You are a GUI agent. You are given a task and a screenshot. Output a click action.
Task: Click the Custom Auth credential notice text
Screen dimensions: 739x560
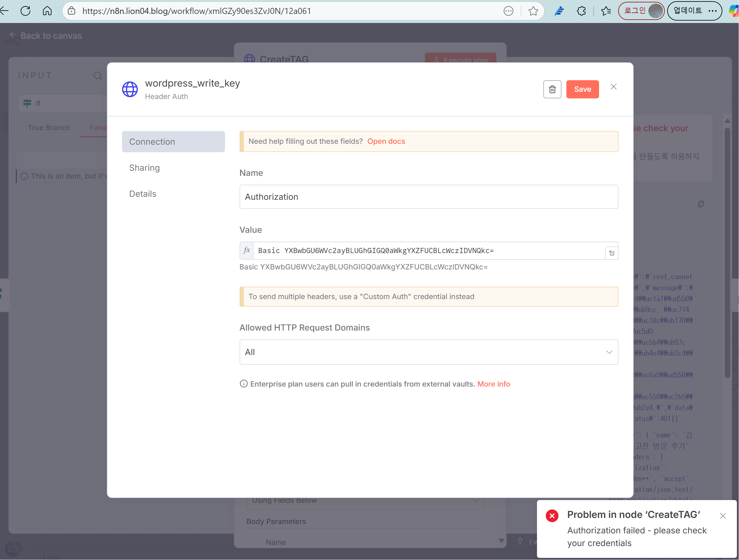361,297
